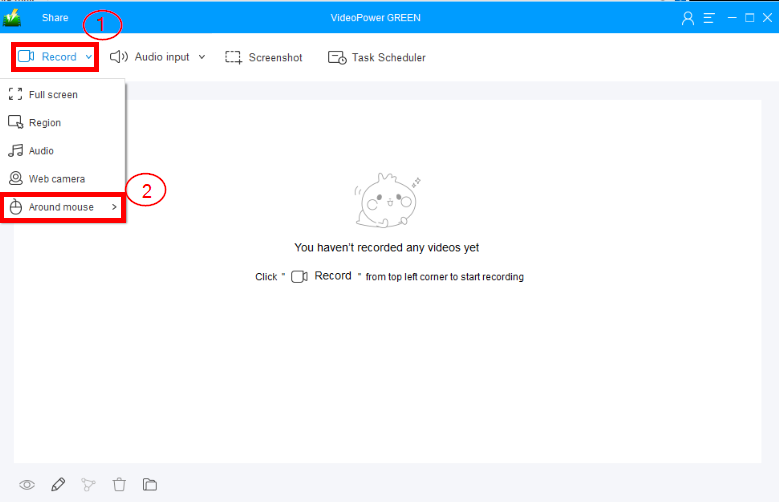This screenshot has height=502, width=779.
Task: Click the Record label in toolbar
Action: 59,57
